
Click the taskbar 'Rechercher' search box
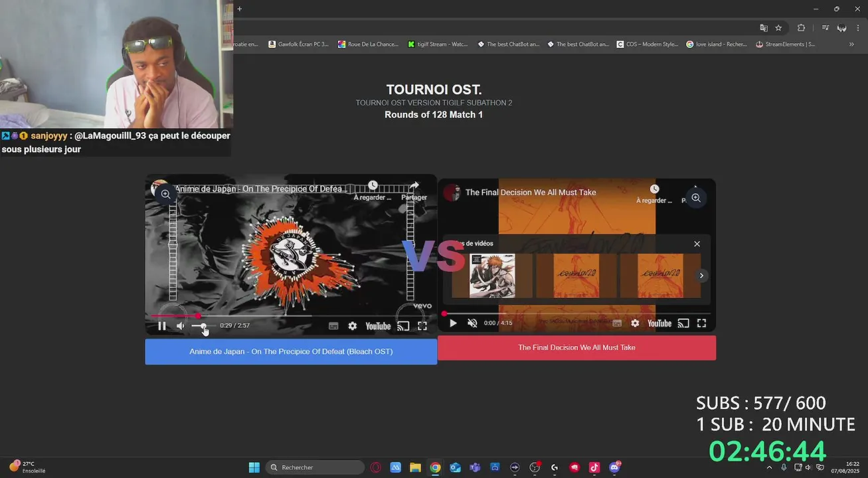[x=315, y=467]
